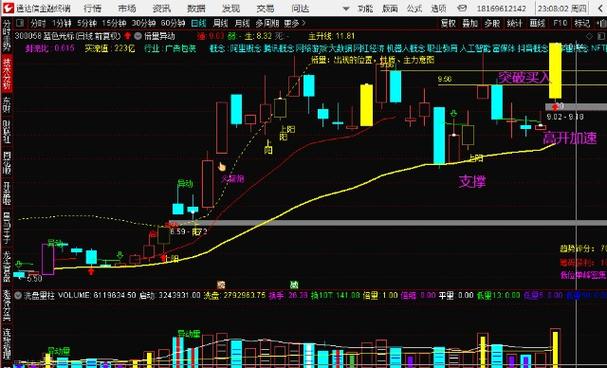Open the dropdown arrow before 功能 menu
The width and height of the screenshot is (607, 368).
point(346,8)
